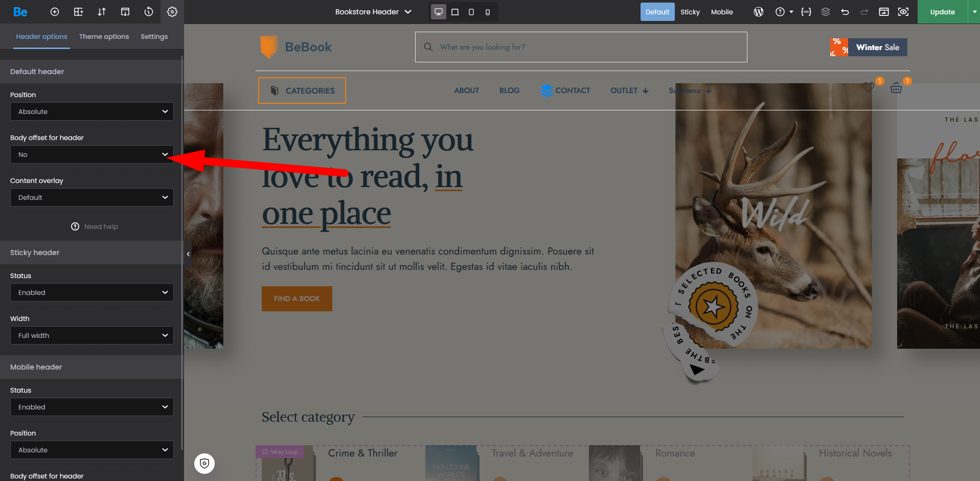Click the add element plus icon
The image size is (980, 481).
click(55, 12)
